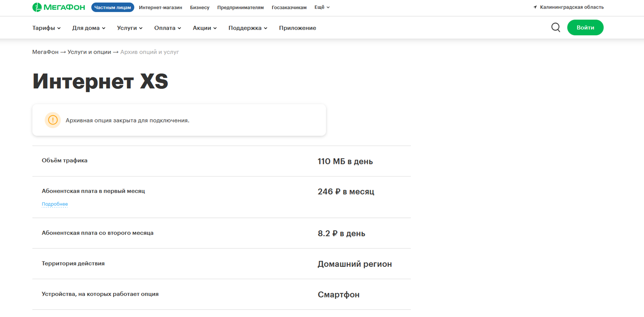644x317 pixels.
Task: Expand the Поддержка menu
Action: click(x=248, y=28)
